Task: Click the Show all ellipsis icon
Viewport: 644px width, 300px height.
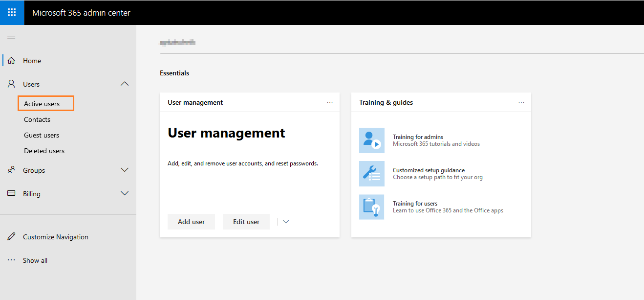Action: (11, 260)
